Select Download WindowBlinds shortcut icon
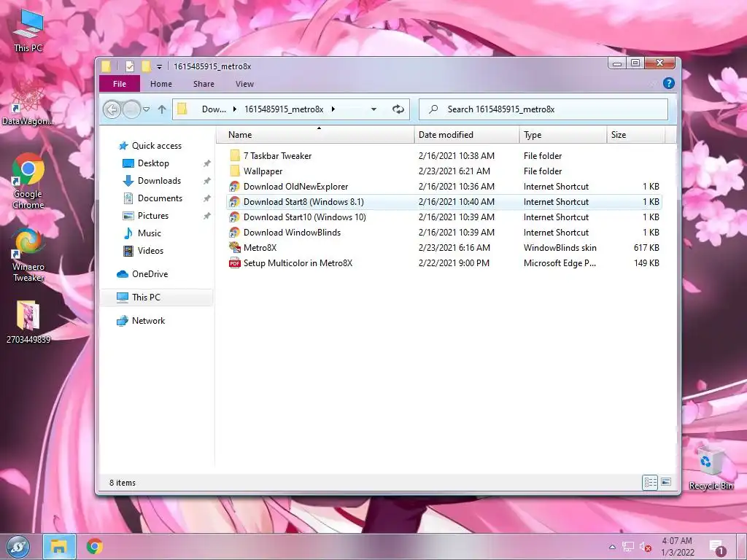The image size is (747, 560). 234,233
